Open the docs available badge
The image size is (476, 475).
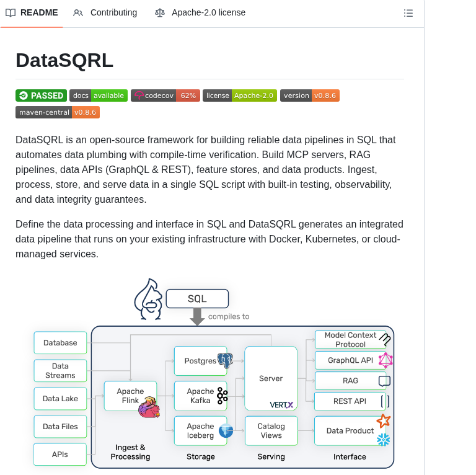pos(99,95)
